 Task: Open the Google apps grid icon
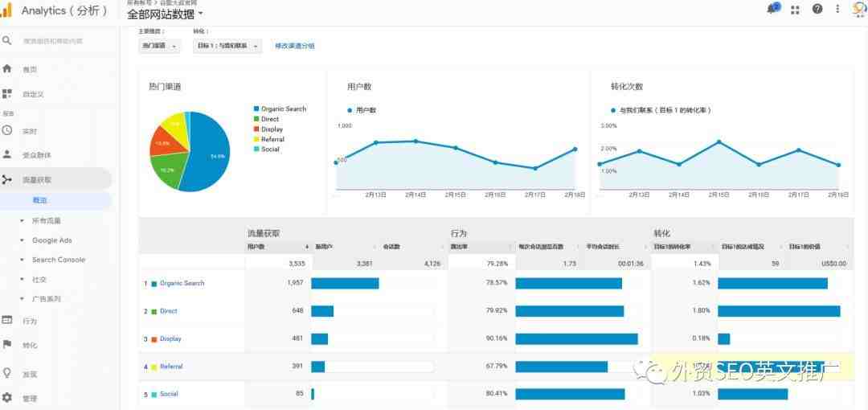(795, 10)
